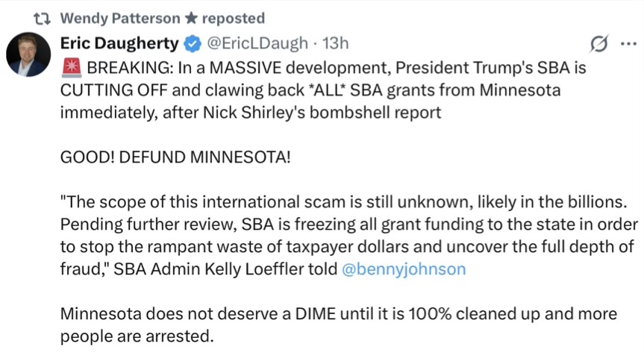
Task: Open Wendy Patterson's profile link
Action: click(119, 18)
